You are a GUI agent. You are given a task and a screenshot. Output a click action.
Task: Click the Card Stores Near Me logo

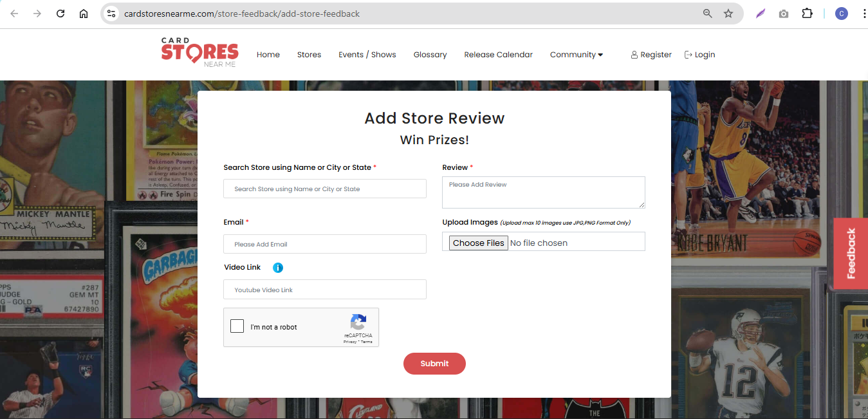[x=199, y=53]
